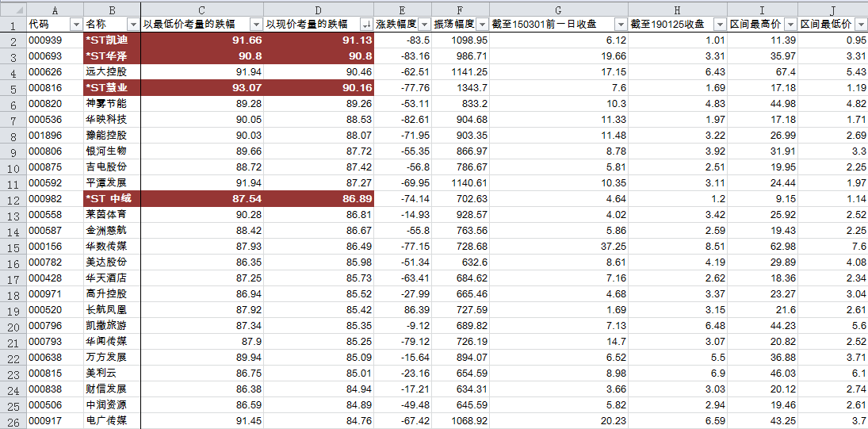Click cell value 67.4 in 区间最高价
This screenshot has width=868, height=429.
[x=763, y=72]
